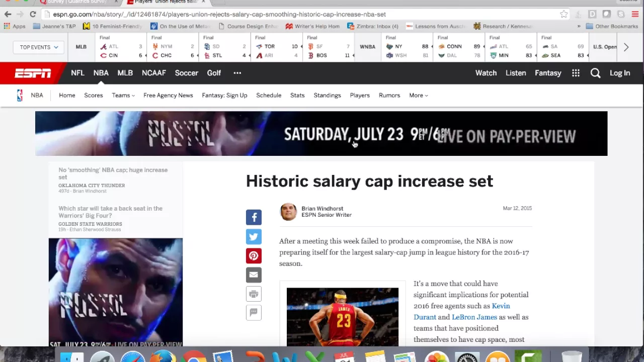Viewport: 644px width, 362px height.
Task: Reload the page
Action: (33, 14)
